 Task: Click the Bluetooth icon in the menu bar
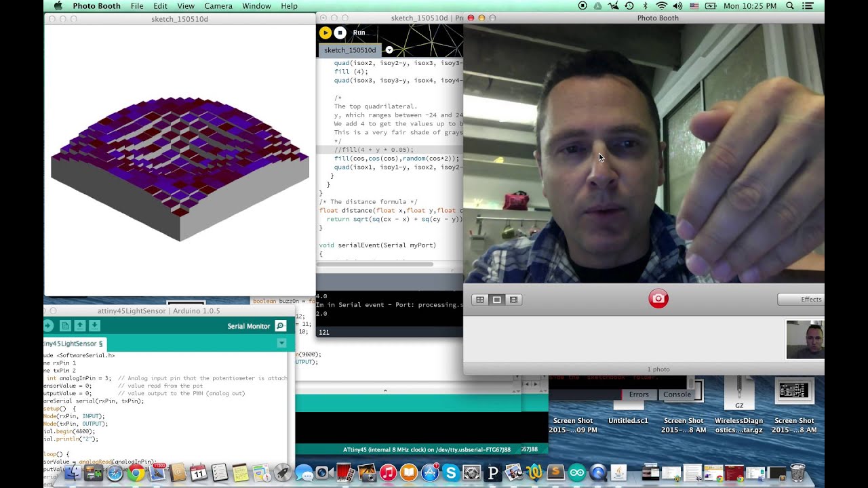click(646, 6)
